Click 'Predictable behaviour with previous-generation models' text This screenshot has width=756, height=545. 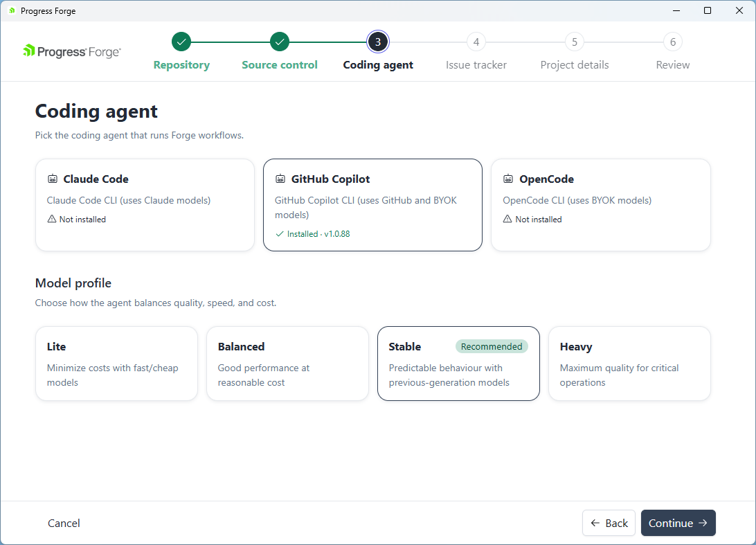[449, 375]
